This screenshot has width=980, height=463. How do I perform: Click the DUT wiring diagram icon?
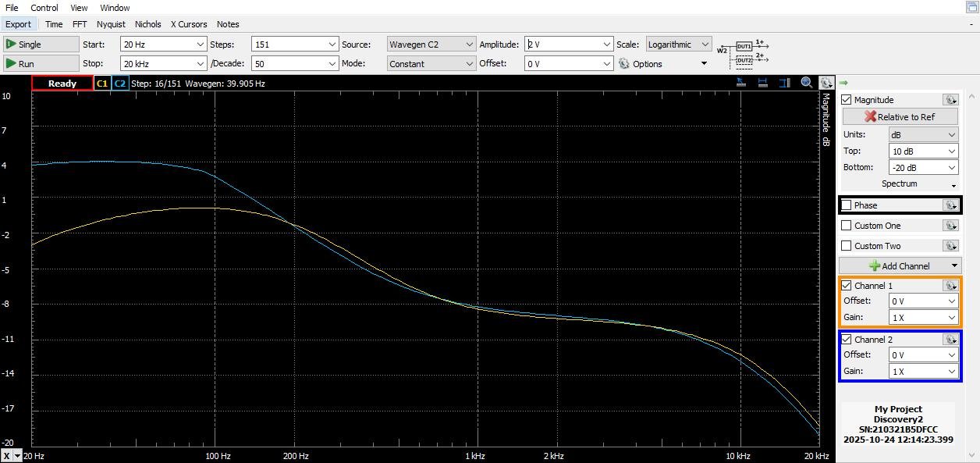click(x=744, y=53)
